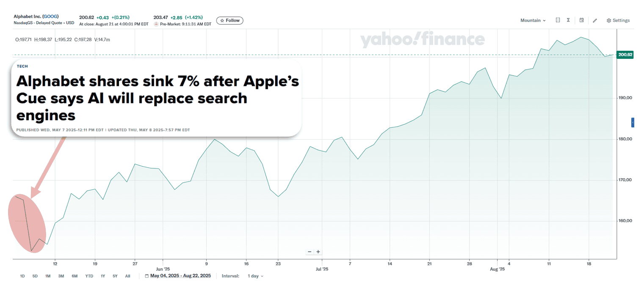This screenshot has height=289, width=644.
Task: Show the All time range
Action: pyautogui.click(x=127, y=276)
